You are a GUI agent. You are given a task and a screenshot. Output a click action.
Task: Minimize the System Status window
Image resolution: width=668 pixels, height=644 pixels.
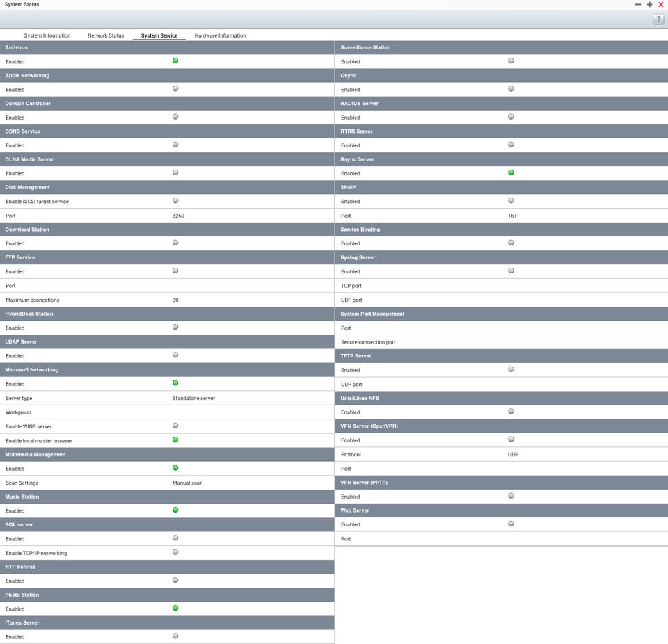pyautogui.click(x=638, y=4)
